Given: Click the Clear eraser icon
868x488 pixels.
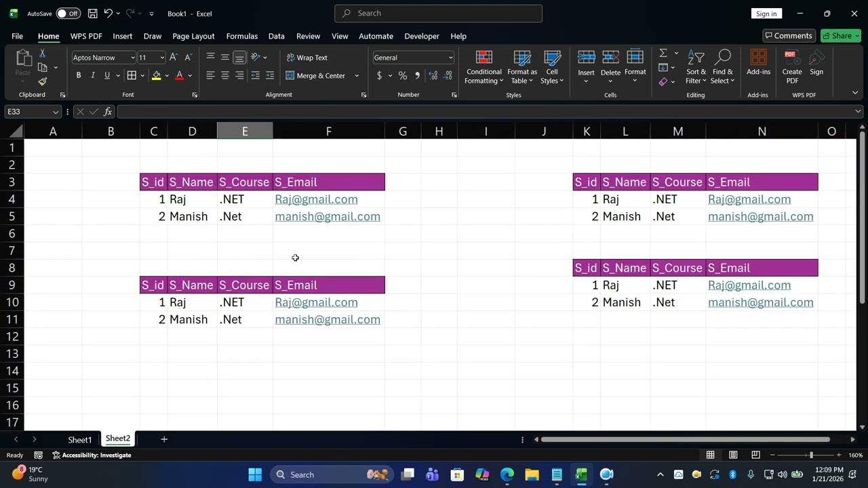Looking at the screenshot, I should point(663,81).
